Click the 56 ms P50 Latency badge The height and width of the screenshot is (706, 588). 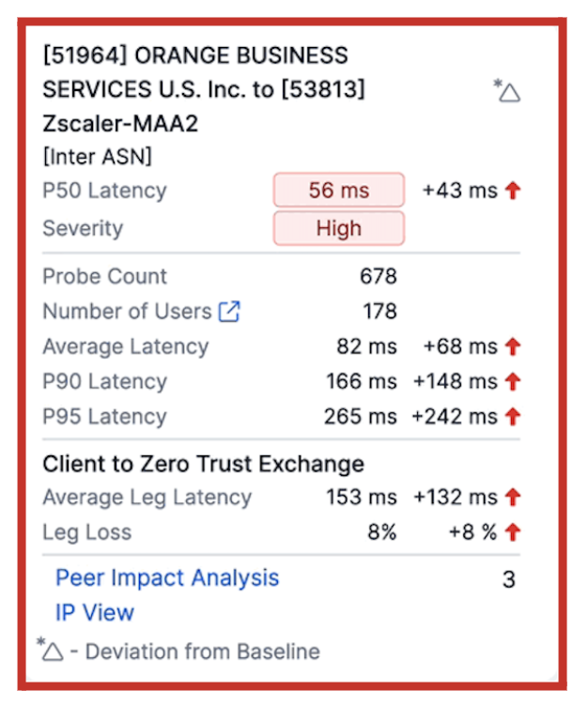click(338, 191)
